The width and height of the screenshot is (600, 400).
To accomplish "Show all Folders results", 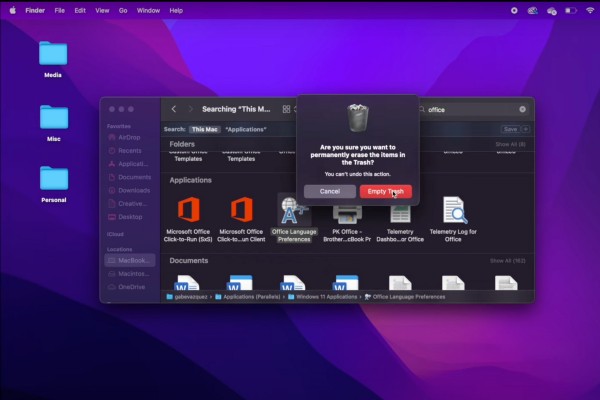I will [x=510, y=145].
